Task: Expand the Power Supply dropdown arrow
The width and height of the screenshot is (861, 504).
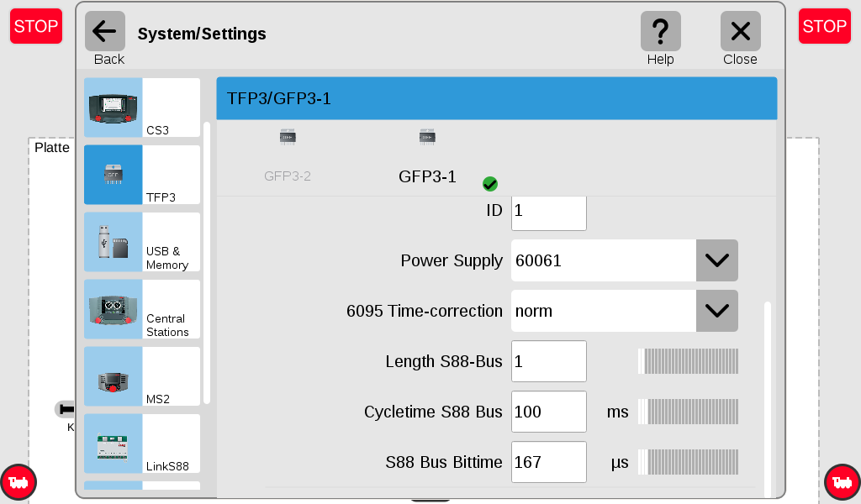Action: (x=717, y=260)
